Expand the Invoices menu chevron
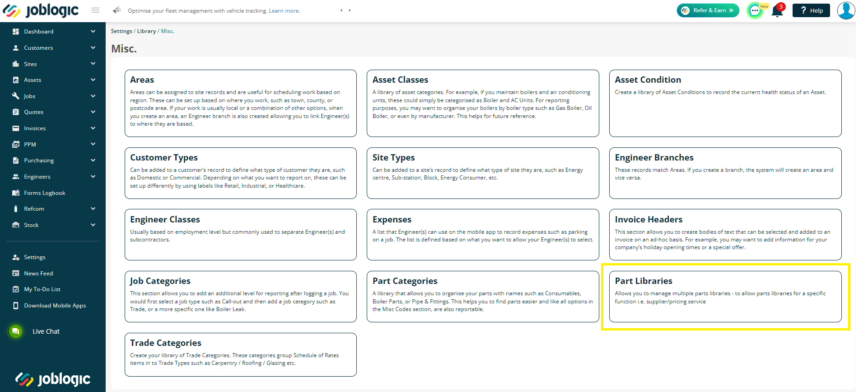Screen dimensions: 868x392 coord(93,128)
